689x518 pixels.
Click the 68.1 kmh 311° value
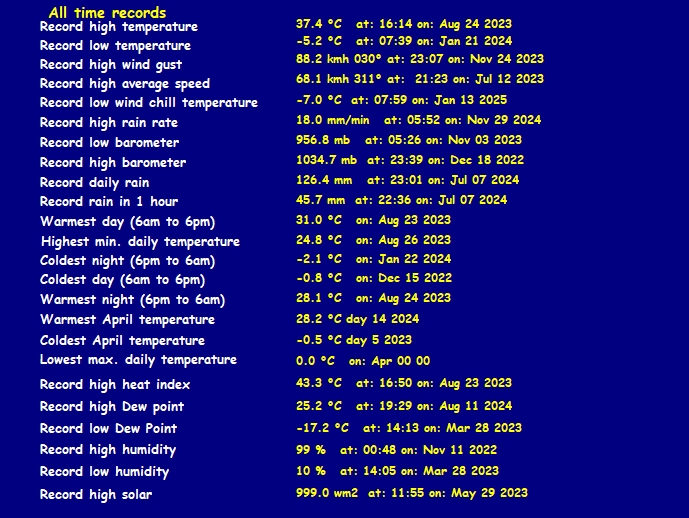click(420, 79)
